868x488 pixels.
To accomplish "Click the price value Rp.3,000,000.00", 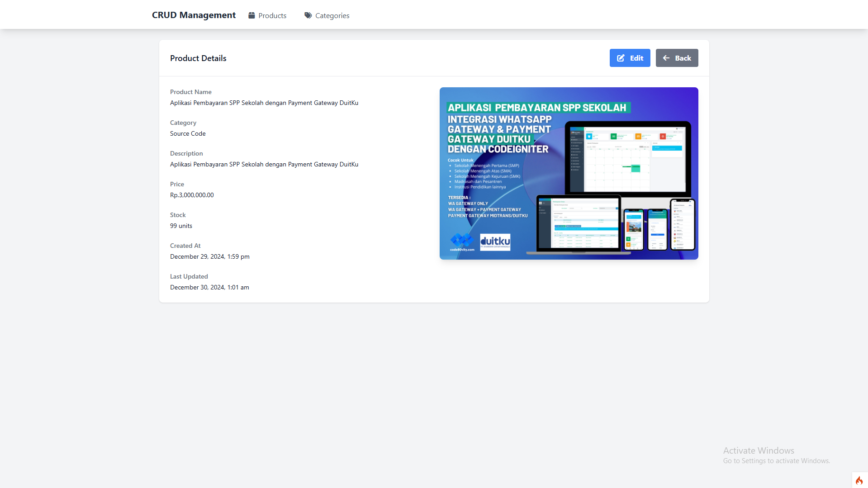I will [x=192, y=195].
